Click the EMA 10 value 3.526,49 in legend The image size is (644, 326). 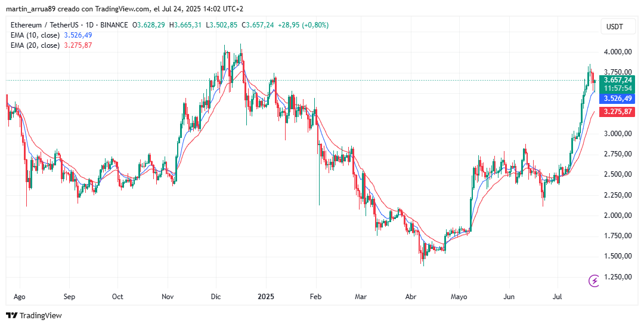(78, 35)
